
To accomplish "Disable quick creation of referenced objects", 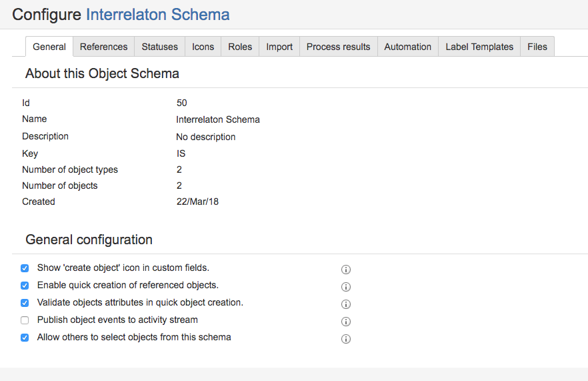I will point(25,286).
